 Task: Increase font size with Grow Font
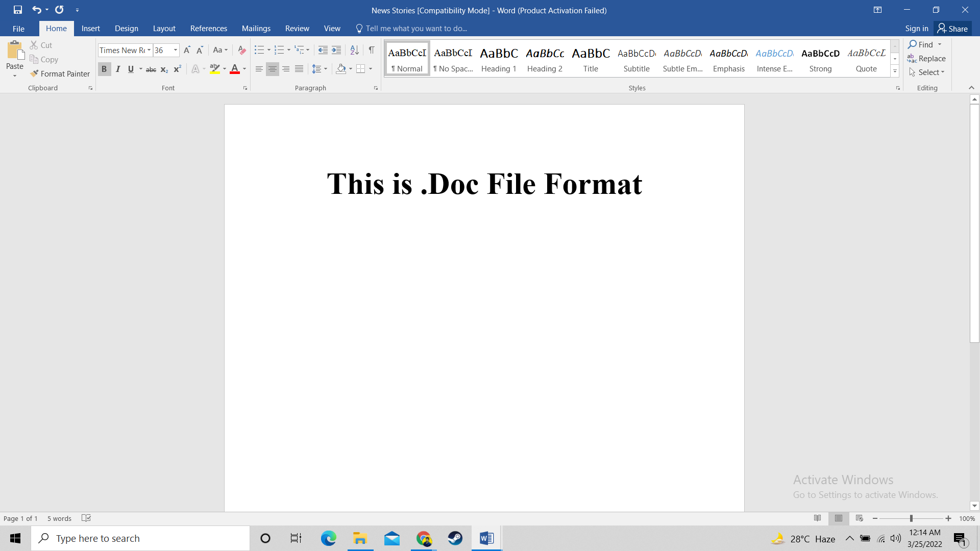tap(187, 50)
